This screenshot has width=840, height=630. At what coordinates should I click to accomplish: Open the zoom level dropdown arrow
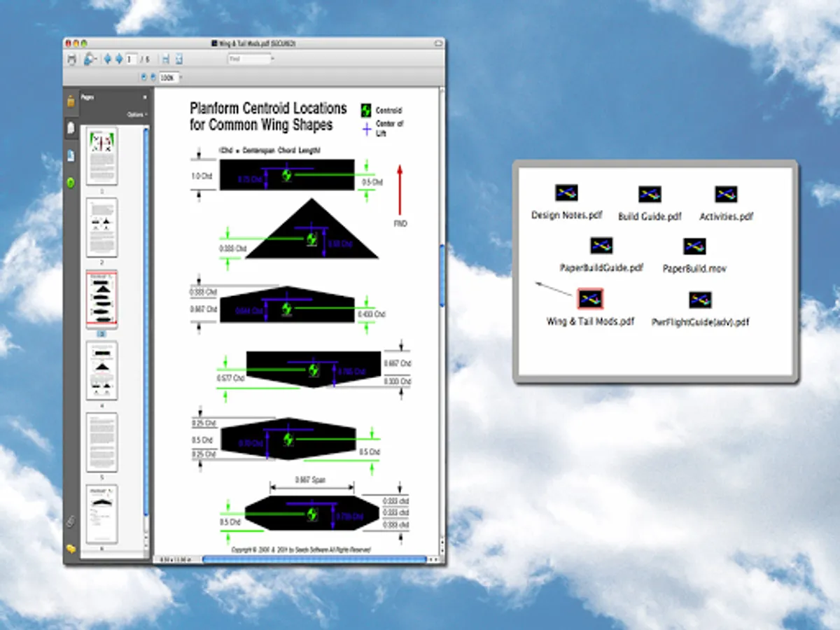(x=181, y=78)
